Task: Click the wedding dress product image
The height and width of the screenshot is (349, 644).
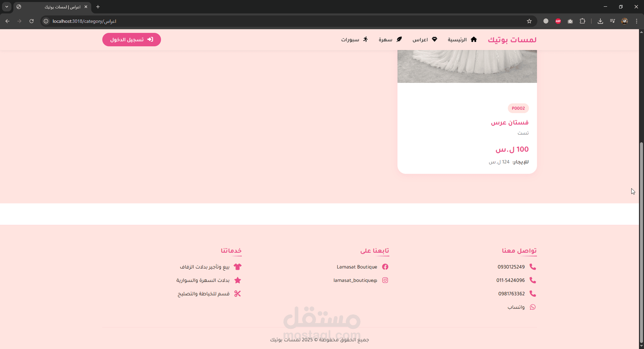Action: point(467,66)
